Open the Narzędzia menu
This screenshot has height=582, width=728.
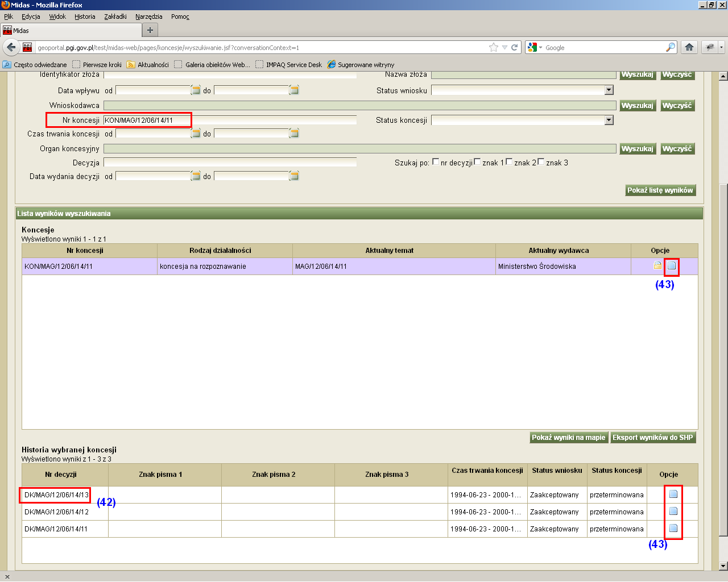149,16
